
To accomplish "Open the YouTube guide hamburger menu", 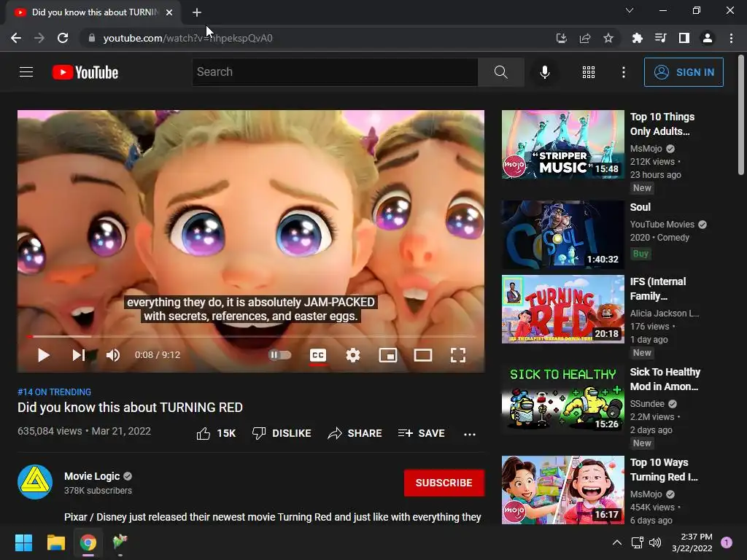I will tap(26, 72).
